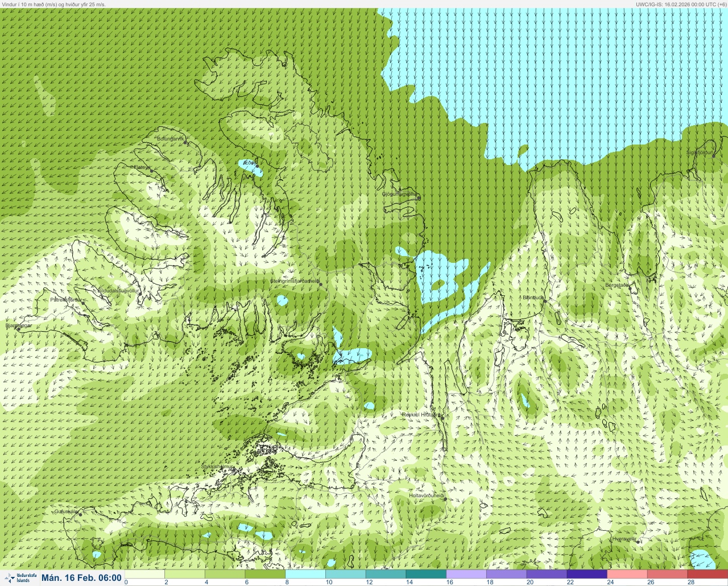The image size is (728, 586).
Task: Select the 24–26 m/s pink legend swatch
Action: (627, 574)
